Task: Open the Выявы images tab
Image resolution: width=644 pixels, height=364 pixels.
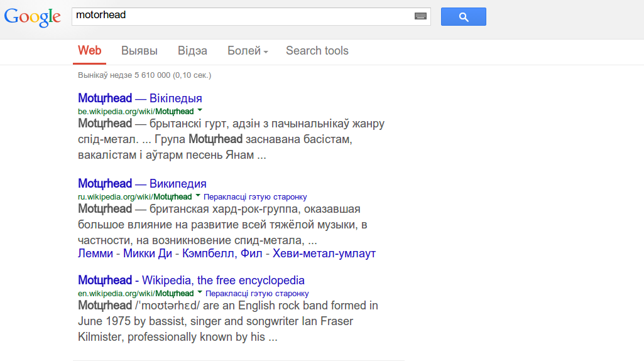Action: point(139,51)
